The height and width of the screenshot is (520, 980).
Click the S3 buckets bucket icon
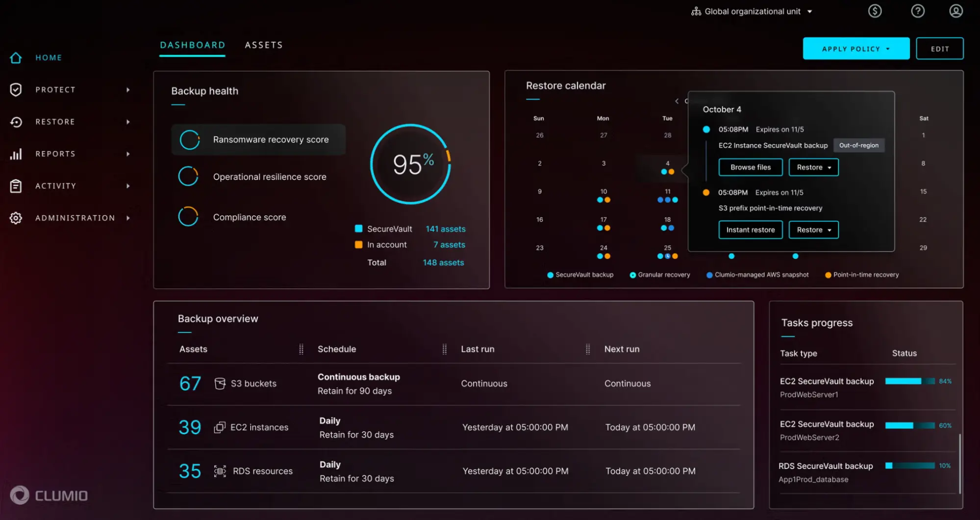(220, 384)
